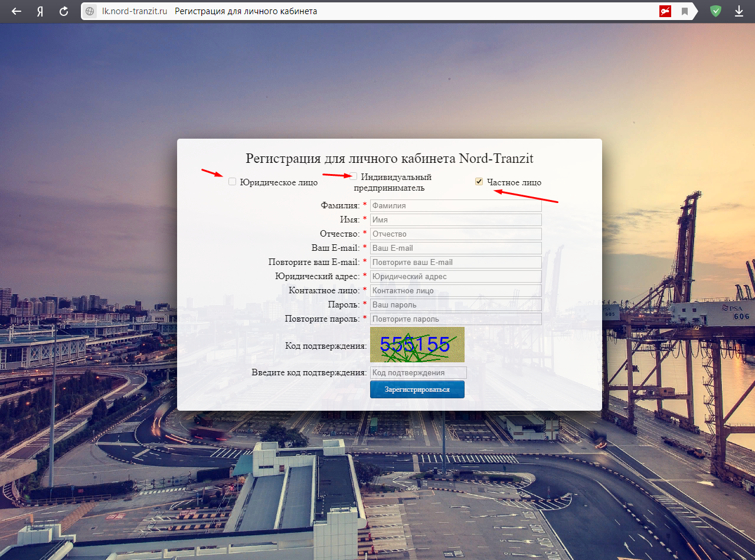Open the green Protect shield icon
The height and width of the screenshot is (560, 755).
click(x=715, y=11)
